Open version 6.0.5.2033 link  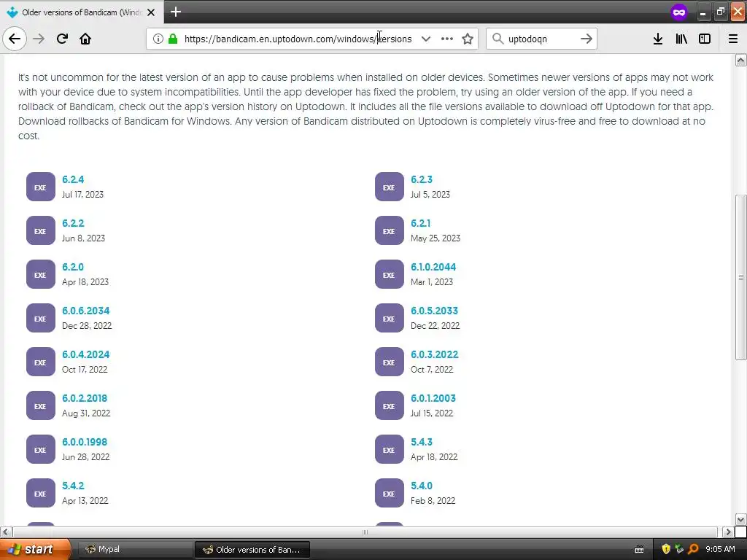pos(435,311)
